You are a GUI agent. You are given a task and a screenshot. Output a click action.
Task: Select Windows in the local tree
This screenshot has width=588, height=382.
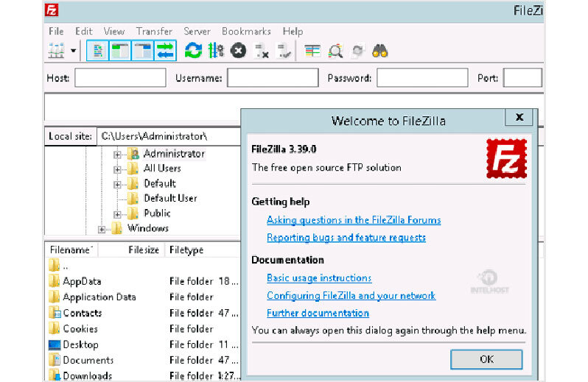point(148,228)
